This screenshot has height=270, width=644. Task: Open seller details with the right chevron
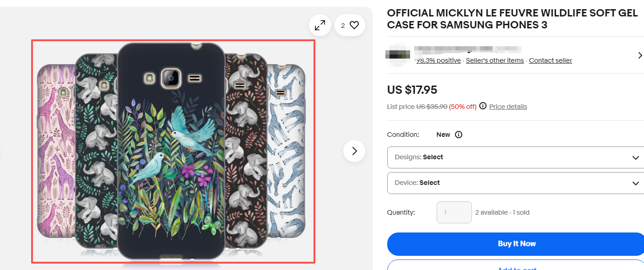[x=640, y=55]
